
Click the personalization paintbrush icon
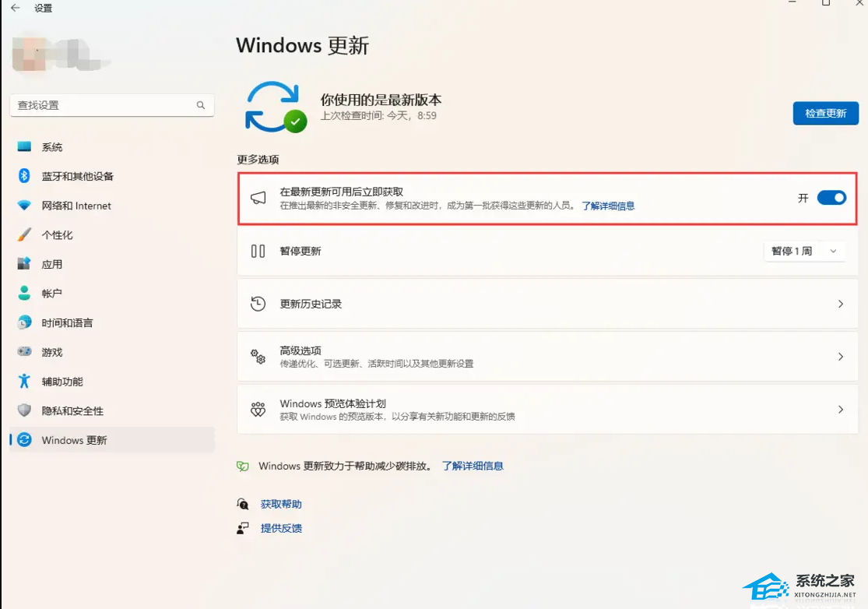(24, 234)
